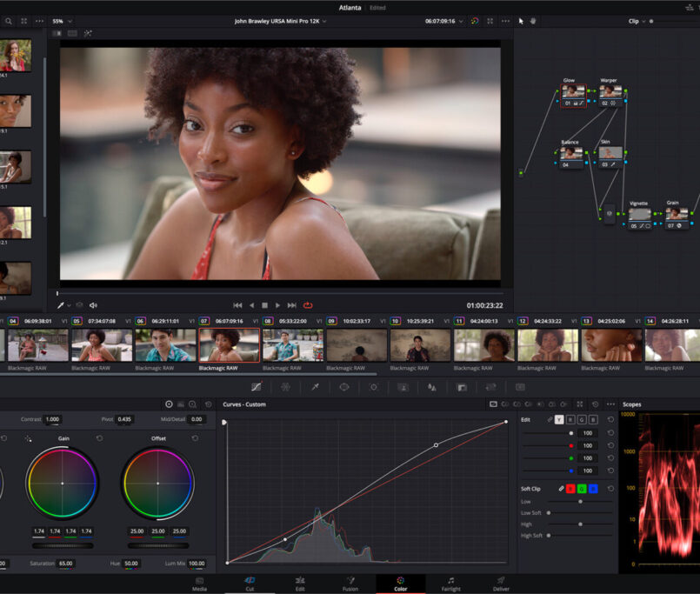Open the Power Window palette
Screen dimensions: 700x594
coord(344,387)
